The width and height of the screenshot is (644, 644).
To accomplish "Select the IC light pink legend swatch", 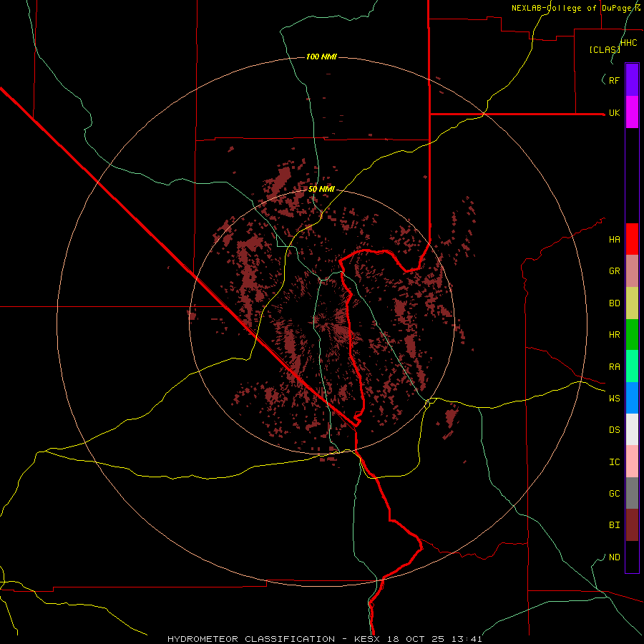I will click(632, 462).
